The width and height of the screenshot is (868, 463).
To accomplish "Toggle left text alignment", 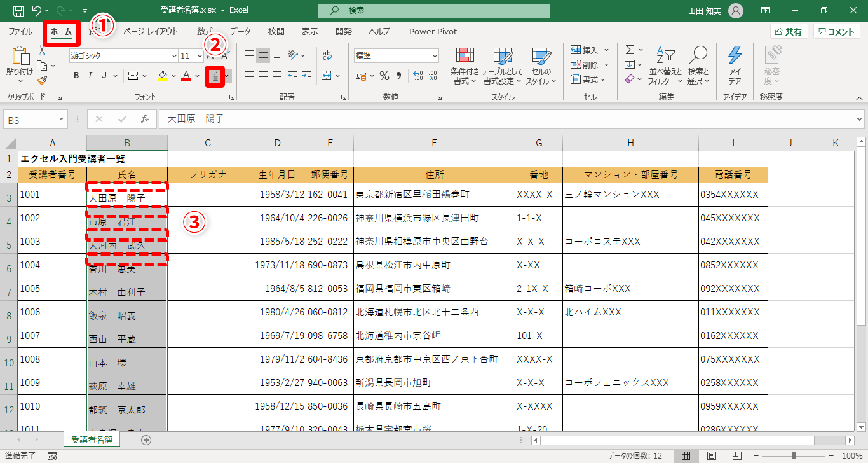I will 249,76.
